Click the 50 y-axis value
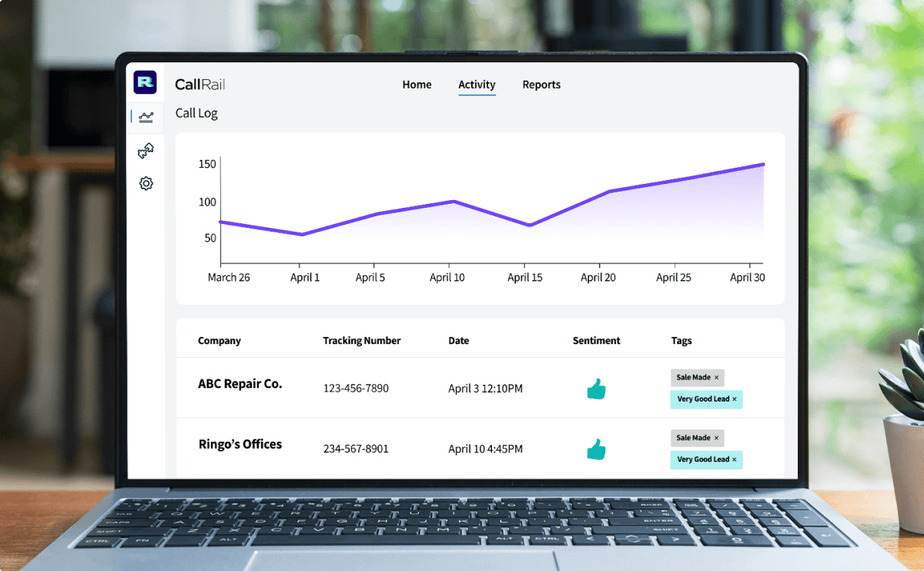The width and height of the screenshot is (924, 571). coord(210,239)
